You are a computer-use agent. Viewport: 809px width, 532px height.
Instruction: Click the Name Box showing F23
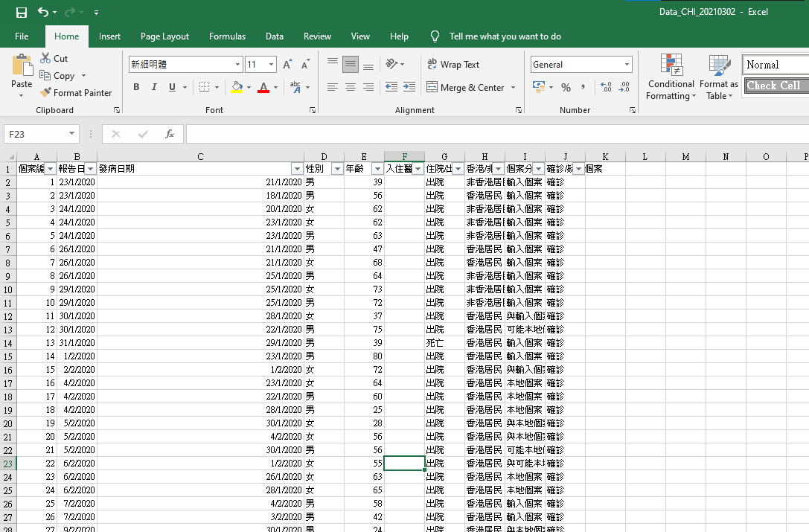pyautogui.click(x=36, y=134)
